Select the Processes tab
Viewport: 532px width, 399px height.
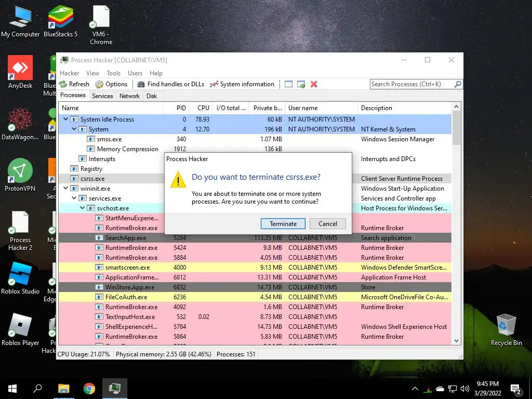pyautogui.click(x=73, y=96)
